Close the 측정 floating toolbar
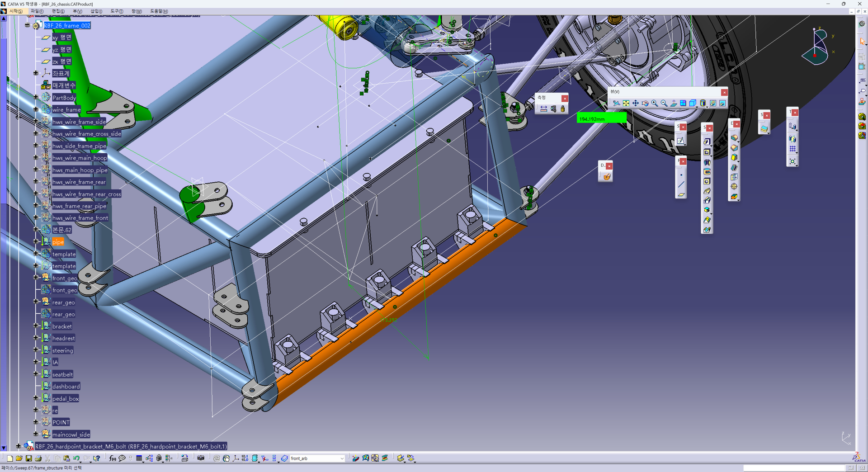 pos(565,99)
